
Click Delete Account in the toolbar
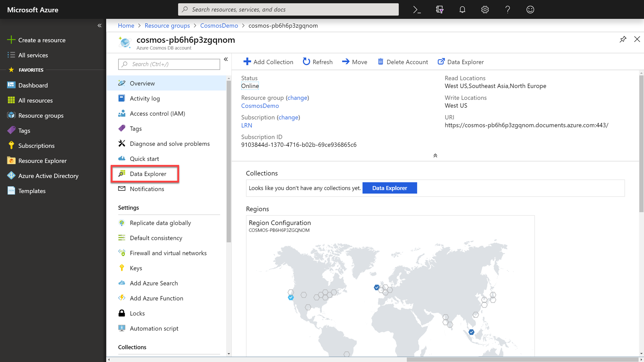[402, 62]
